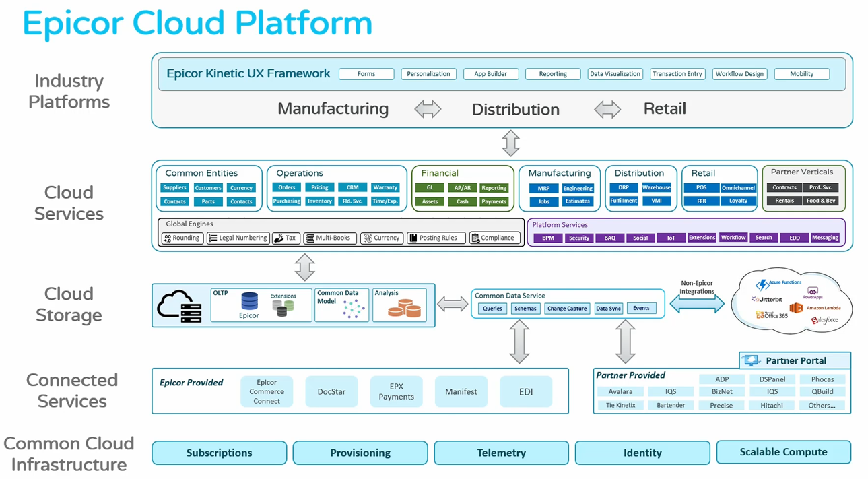Click the Personalization box

(428, 74)
